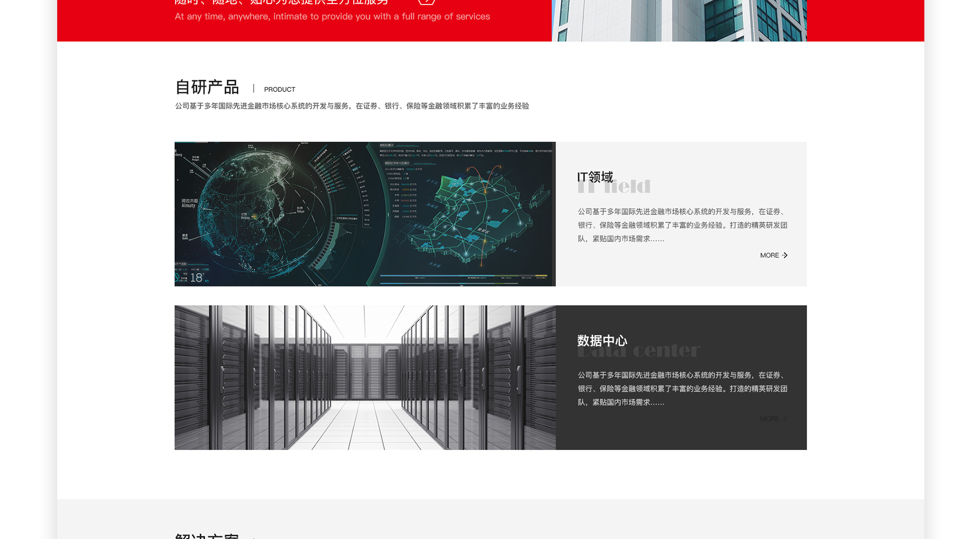Click the arrow icon beside IT领域 MORE

[785, 255]
